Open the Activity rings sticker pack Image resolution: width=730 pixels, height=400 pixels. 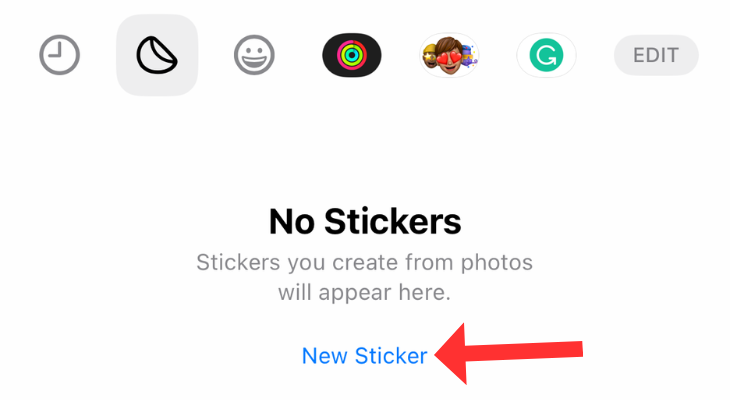click(352, 55)
